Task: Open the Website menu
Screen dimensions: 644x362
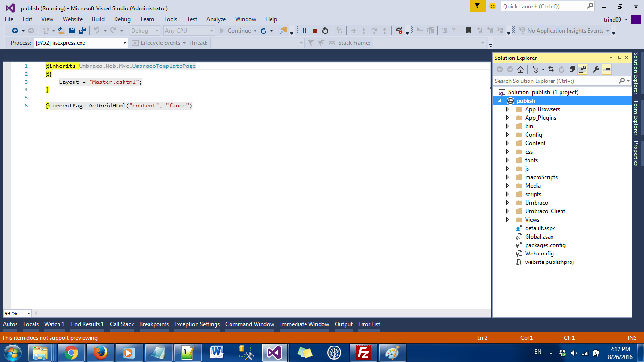Action: tap(73, 19)
